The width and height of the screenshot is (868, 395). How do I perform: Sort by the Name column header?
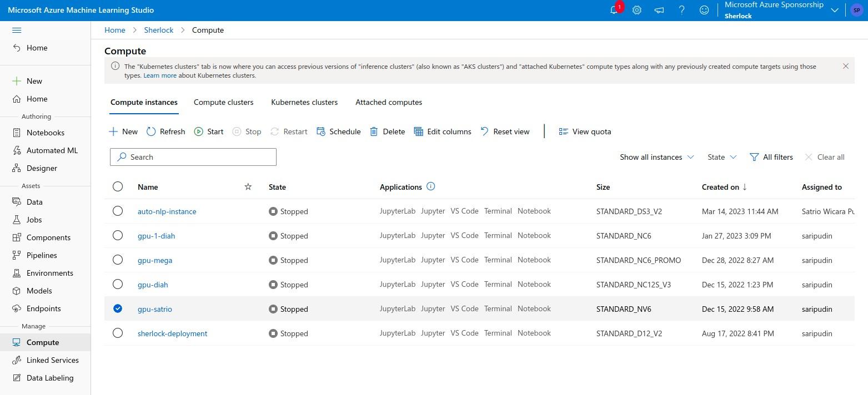coord(148,187)
